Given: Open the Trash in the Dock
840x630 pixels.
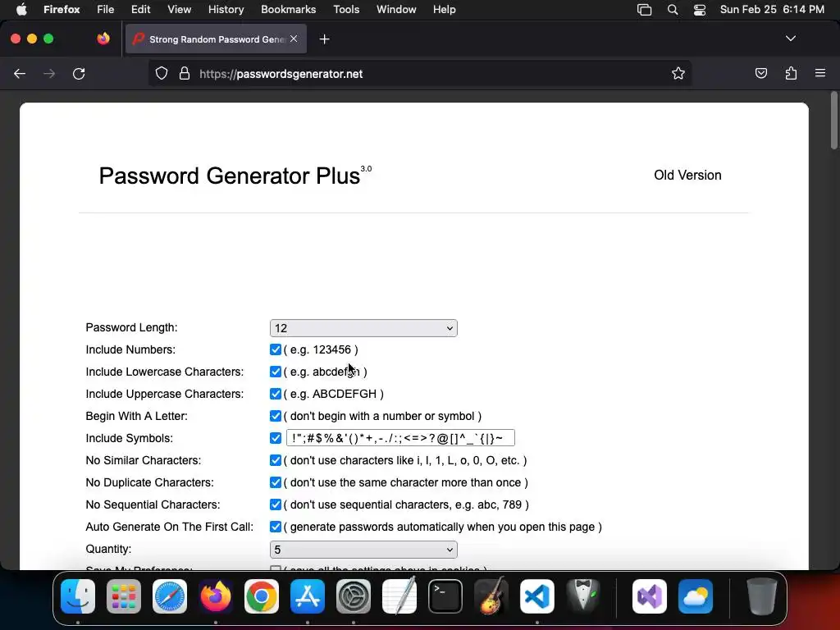Looking at the screenshot, I should 762,596.
